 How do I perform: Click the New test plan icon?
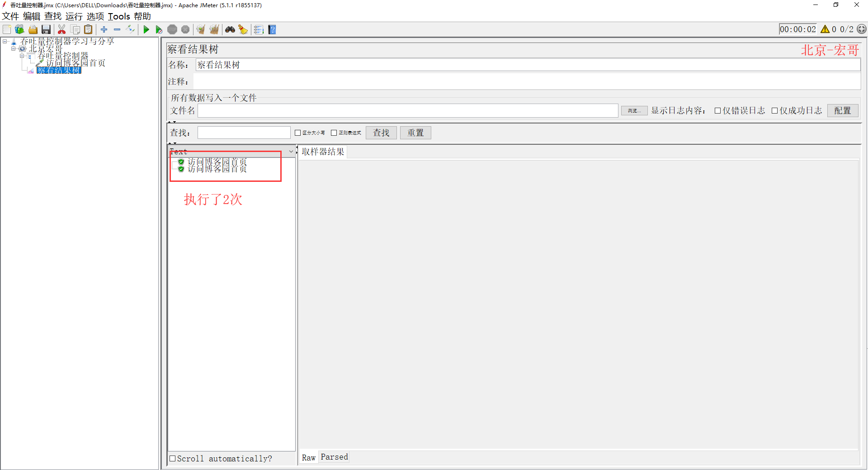pyautogui.click(x=7, y=29)
